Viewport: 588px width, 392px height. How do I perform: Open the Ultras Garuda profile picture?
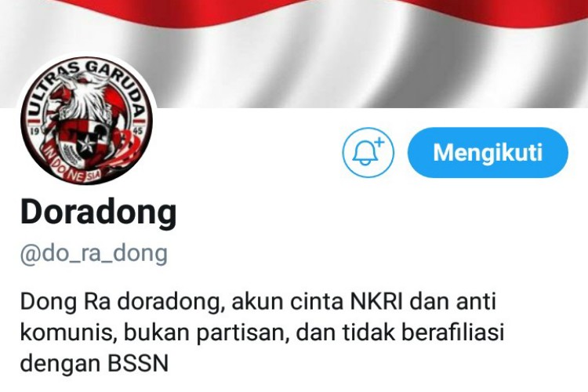[86, 121]
